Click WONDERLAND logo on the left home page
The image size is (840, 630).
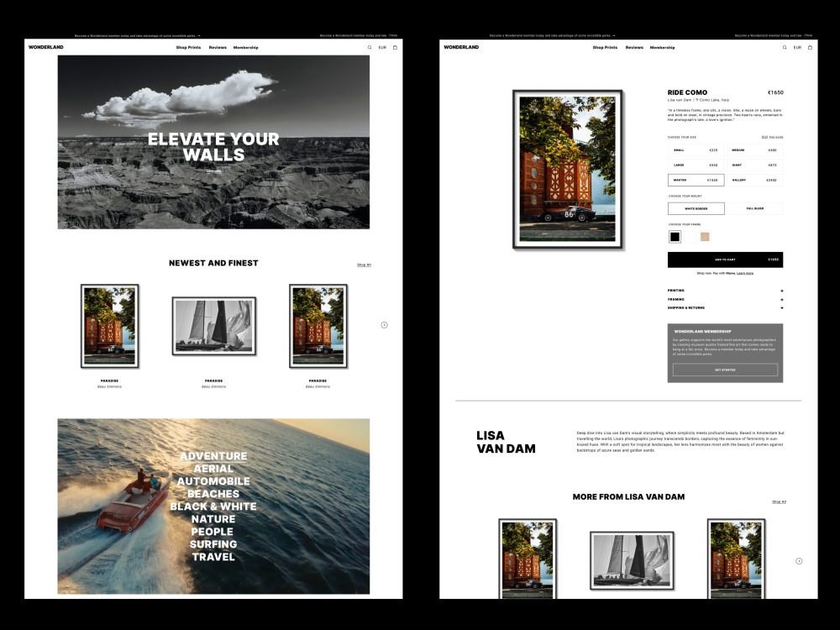[46, 47]
